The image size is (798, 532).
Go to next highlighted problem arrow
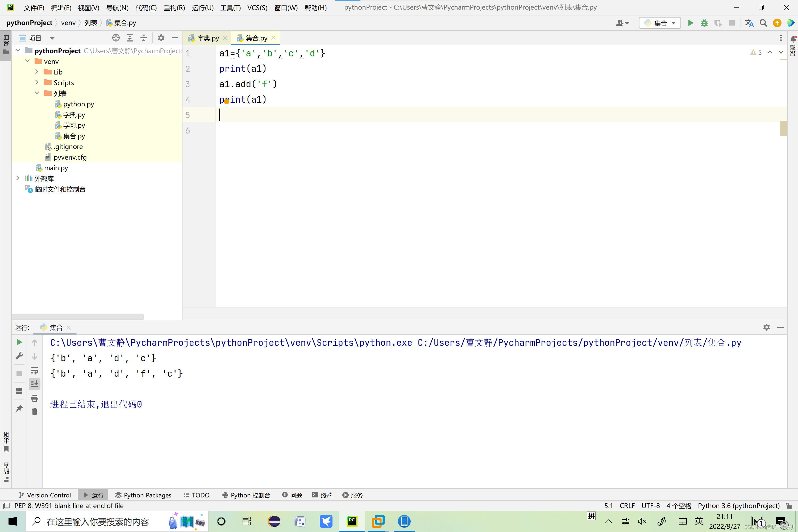point(781,52)
